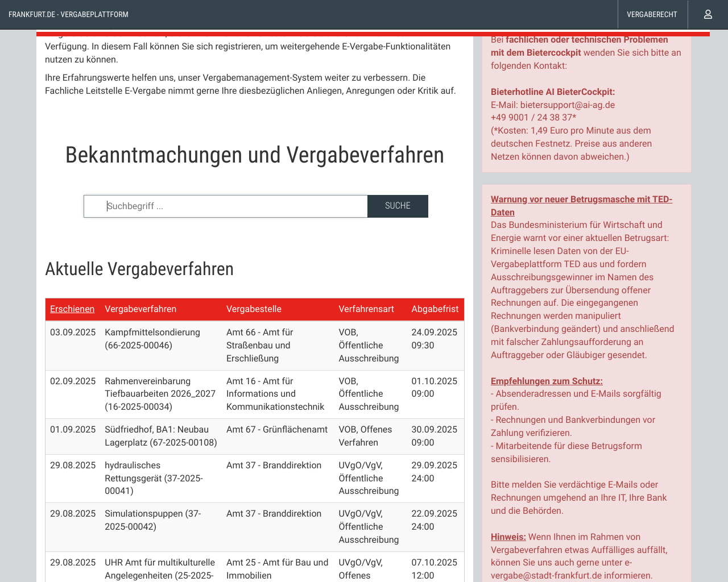Sort table by Erschienen column
Viewport: 728px width, 582px height.
[72, 309]
